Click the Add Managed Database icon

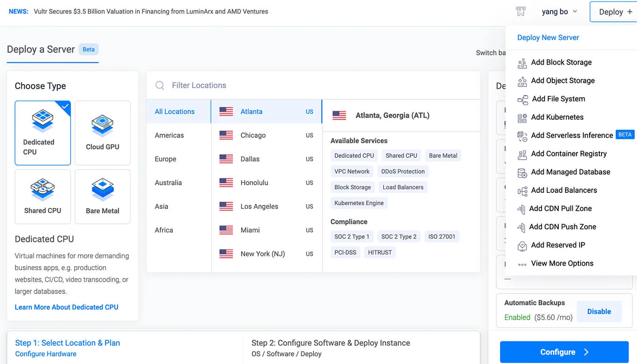coord(522,172)
